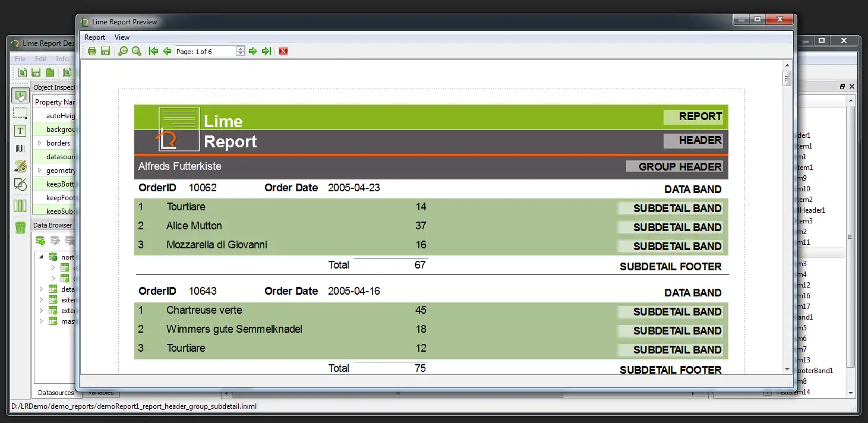Open the Report menu
This screenshot has width=868, height=423.
94,37
